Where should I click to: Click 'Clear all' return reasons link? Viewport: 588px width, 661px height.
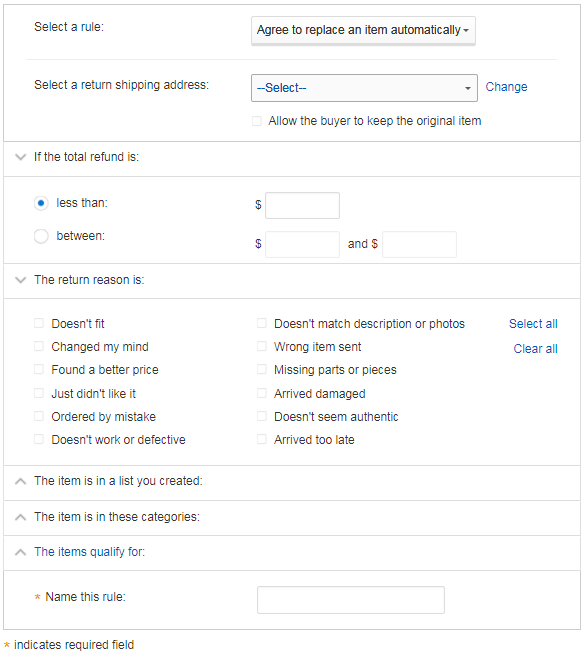click(535, 349)
